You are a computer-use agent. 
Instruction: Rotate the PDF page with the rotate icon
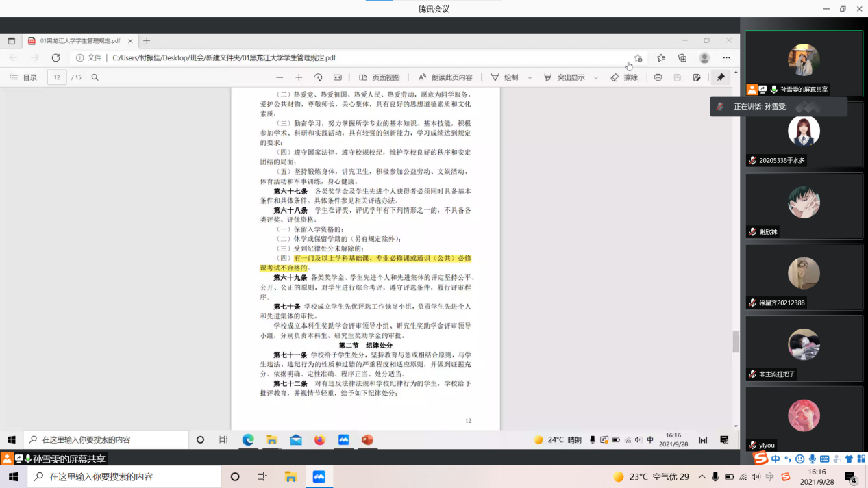[318, 77]
